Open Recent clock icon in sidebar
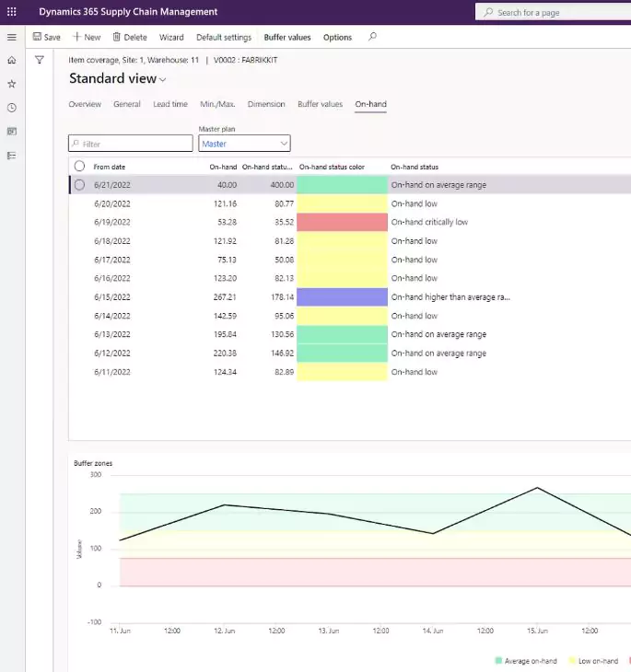Viewport: 631px width, 672px height. point(12,108)
